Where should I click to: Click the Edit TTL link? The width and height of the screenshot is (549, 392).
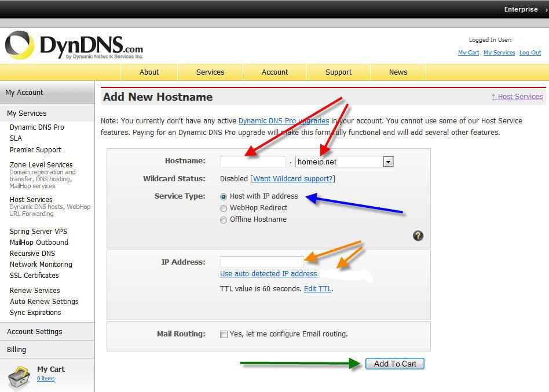click(x=317, y=289)
